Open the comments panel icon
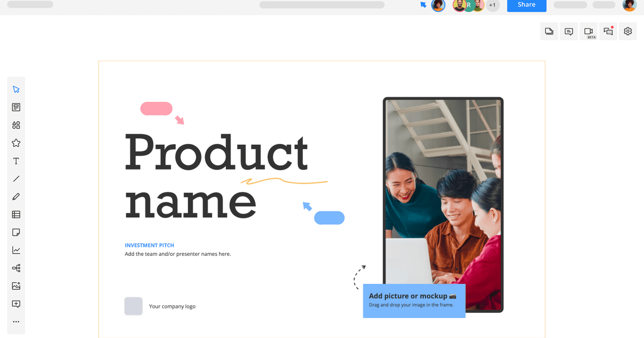Viewport: 644px width, 338px height. (569, 32)
